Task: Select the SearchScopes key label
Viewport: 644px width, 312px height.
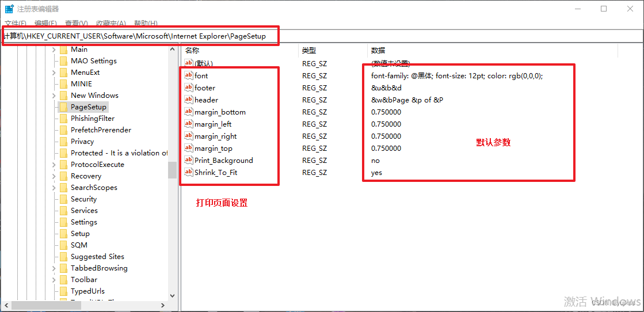Action: pyautogui.click(x=94, y=188)
